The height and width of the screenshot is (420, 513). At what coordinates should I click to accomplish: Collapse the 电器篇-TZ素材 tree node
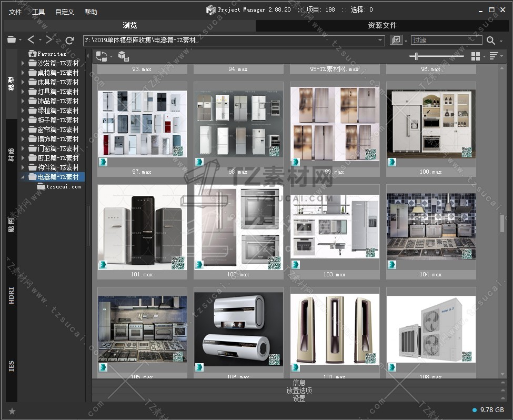(23, 177)
